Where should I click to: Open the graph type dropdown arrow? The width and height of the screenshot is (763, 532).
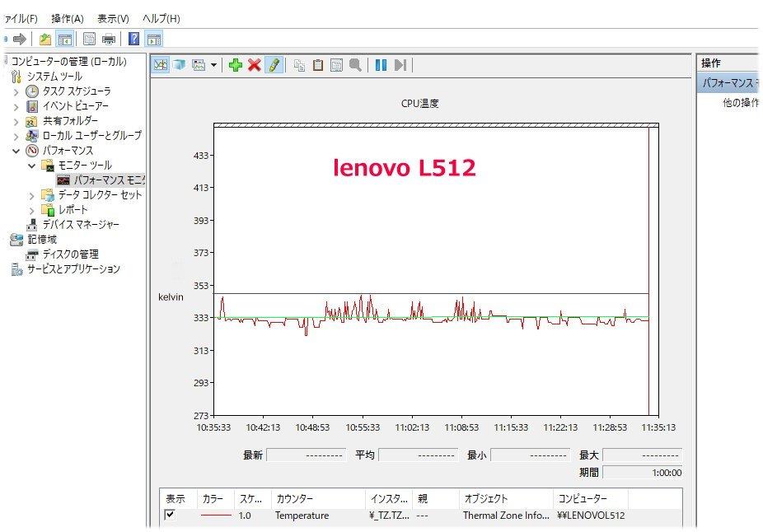[x=213, y=65]
